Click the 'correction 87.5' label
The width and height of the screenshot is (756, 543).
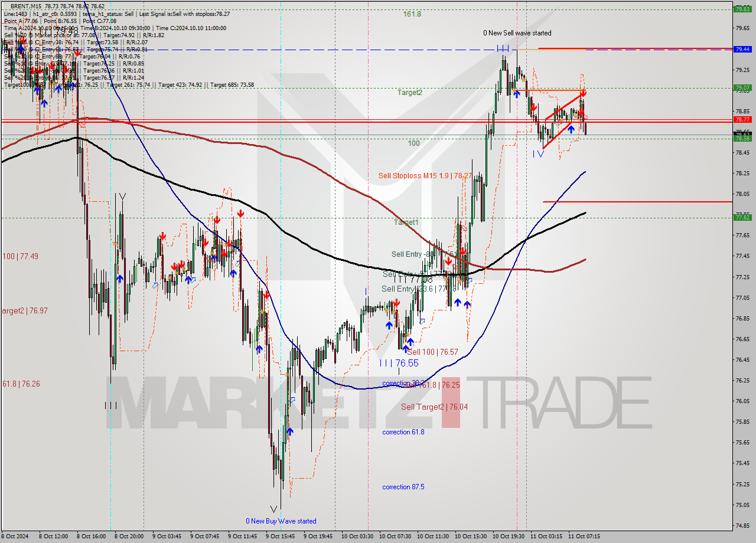coord(403,487)
